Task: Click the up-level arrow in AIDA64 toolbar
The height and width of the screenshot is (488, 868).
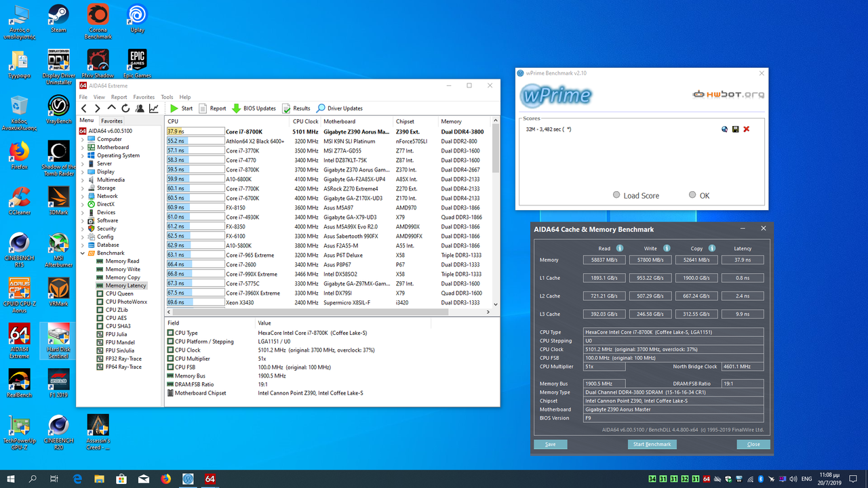Action: point(112,108)
